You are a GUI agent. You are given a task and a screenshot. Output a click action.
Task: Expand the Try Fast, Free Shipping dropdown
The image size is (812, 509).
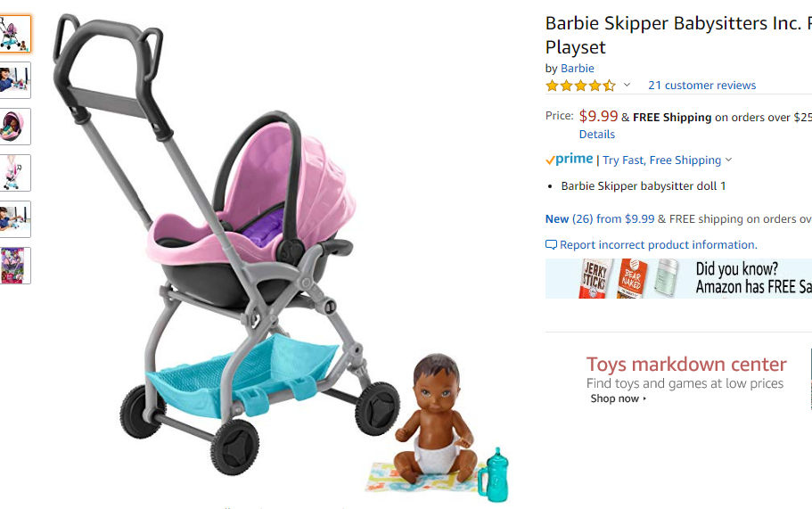click(667, 160)
